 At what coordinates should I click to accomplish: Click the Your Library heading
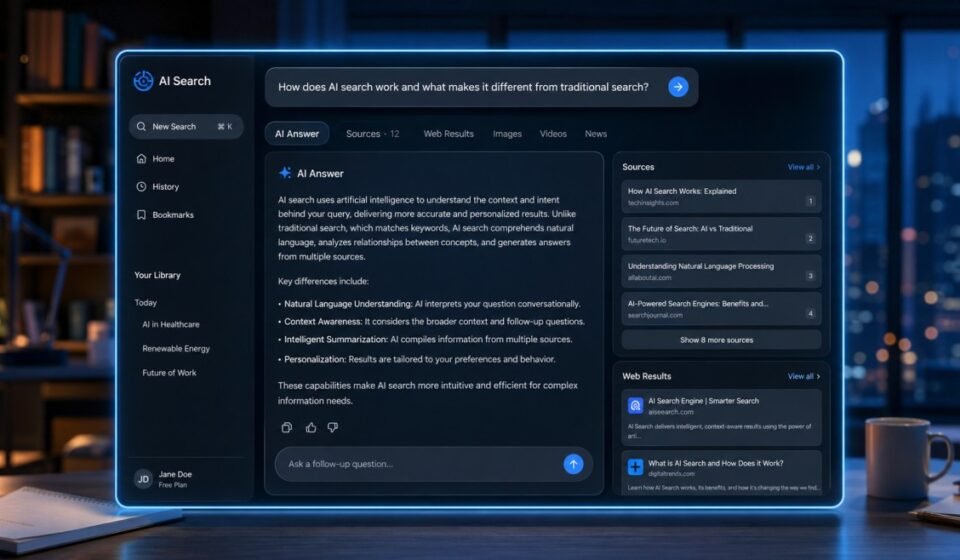[x=157, y=275]
